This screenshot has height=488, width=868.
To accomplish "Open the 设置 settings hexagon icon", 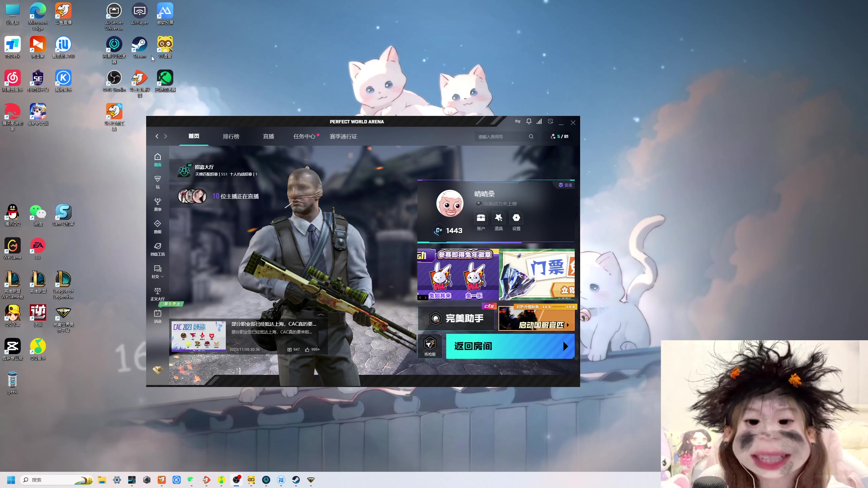I will coord(516,221).
